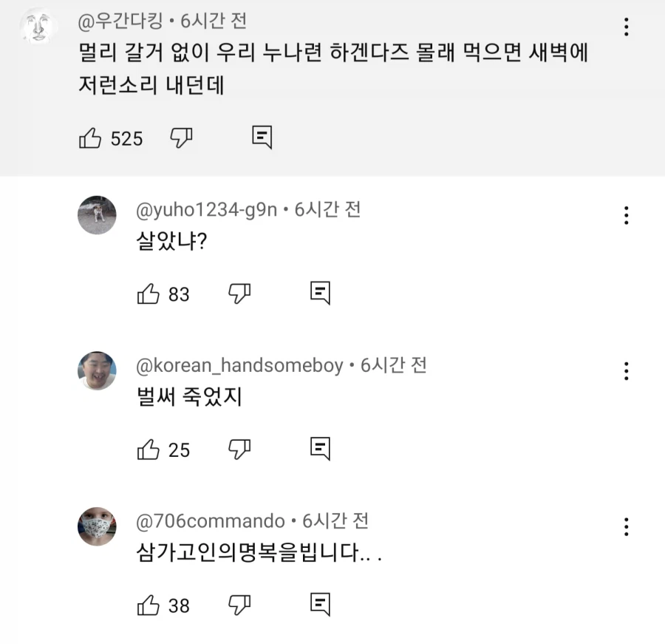The width and height of the screenshot is (665, 644).
Task: Reply to @706commando's comment
Action: [319, 605]
